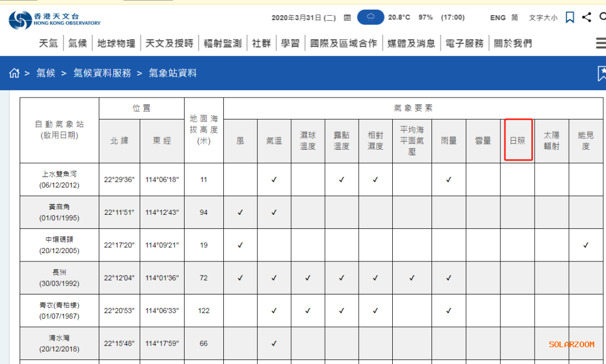Click the starred bookmark icon on blue bar
The height and width of the screenshot is (364, 606).
[x=602, y=73]
